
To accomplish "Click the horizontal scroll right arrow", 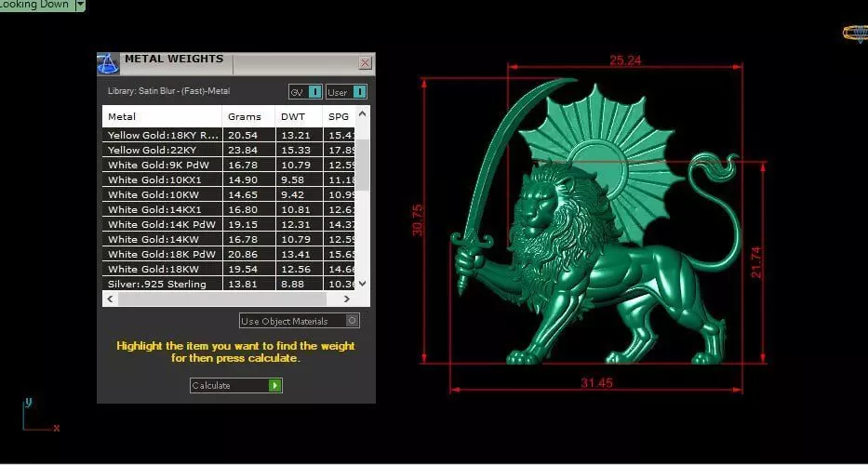I will coord(346,299).
